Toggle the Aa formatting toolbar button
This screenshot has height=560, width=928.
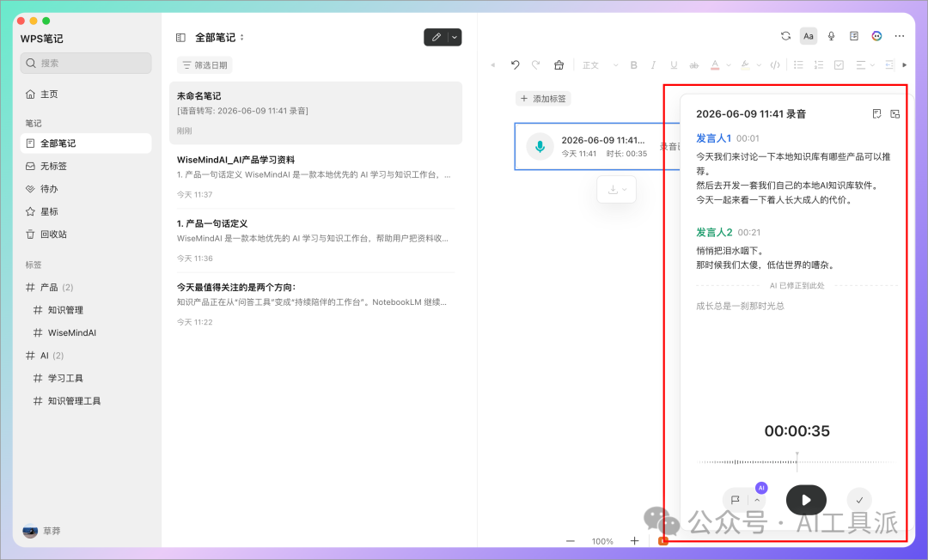coord(809,36)
